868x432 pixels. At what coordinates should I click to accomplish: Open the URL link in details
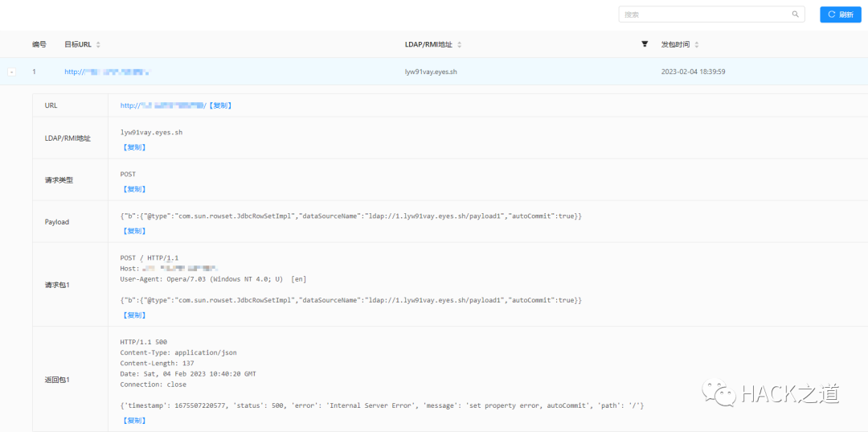pos(164,105)
